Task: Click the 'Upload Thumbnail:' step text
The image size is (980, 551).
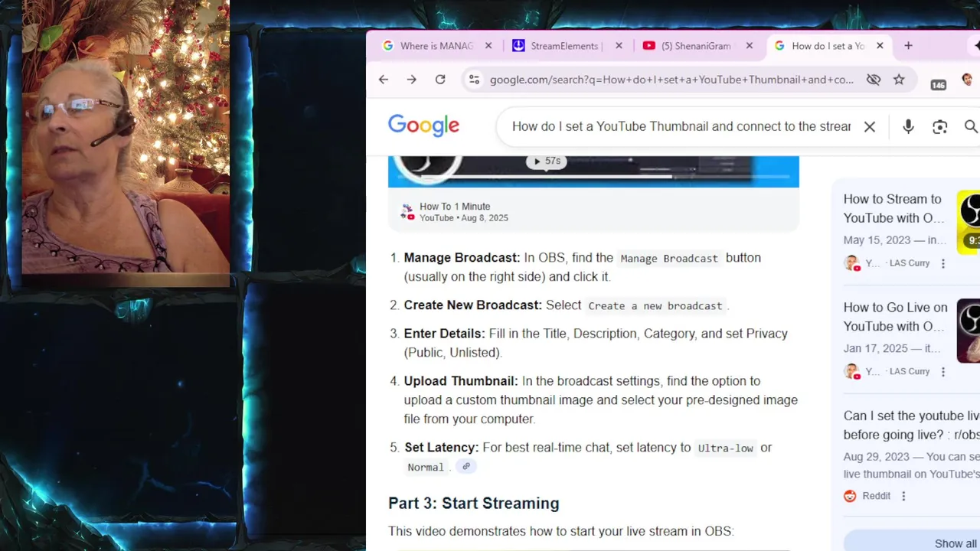Action: (x=461, y=381)
